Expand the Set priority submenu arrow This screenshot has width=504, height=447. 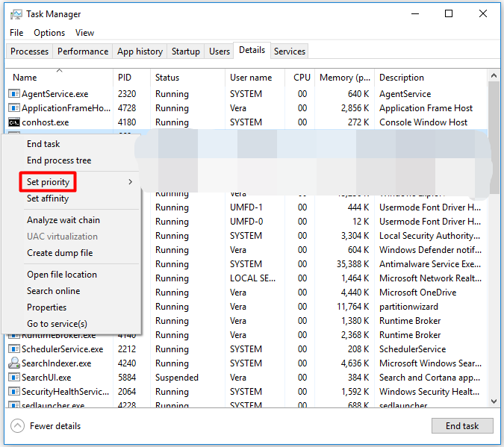[130, 182]
